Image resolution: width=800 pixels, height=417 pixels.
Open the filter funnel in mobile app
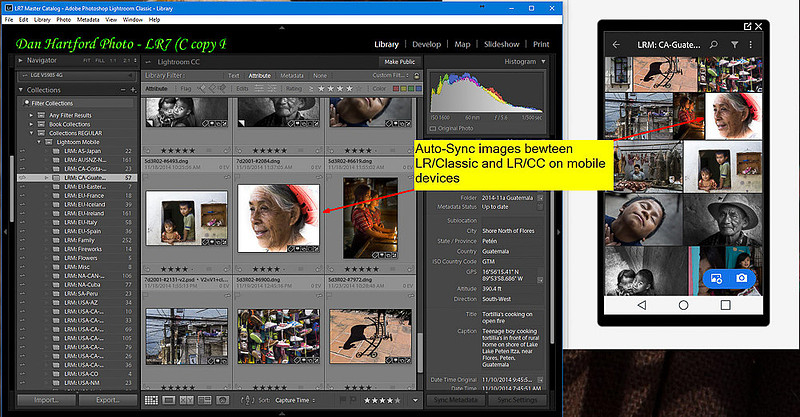click(734, 45)
